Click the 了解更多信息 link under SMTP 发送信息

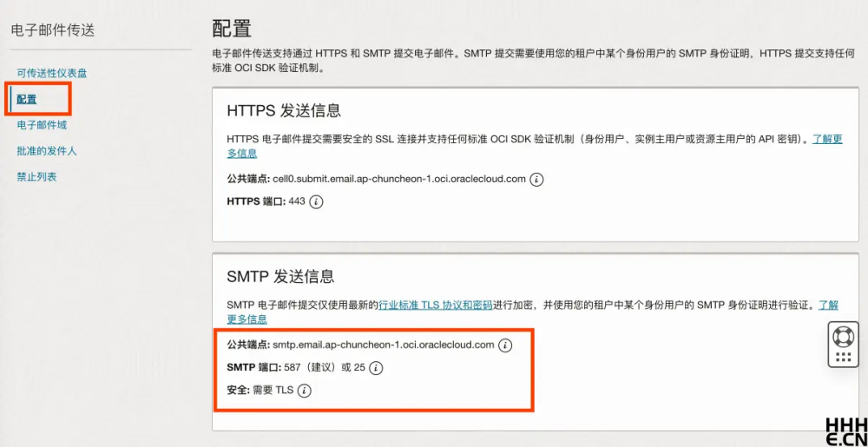pos(829,305)
